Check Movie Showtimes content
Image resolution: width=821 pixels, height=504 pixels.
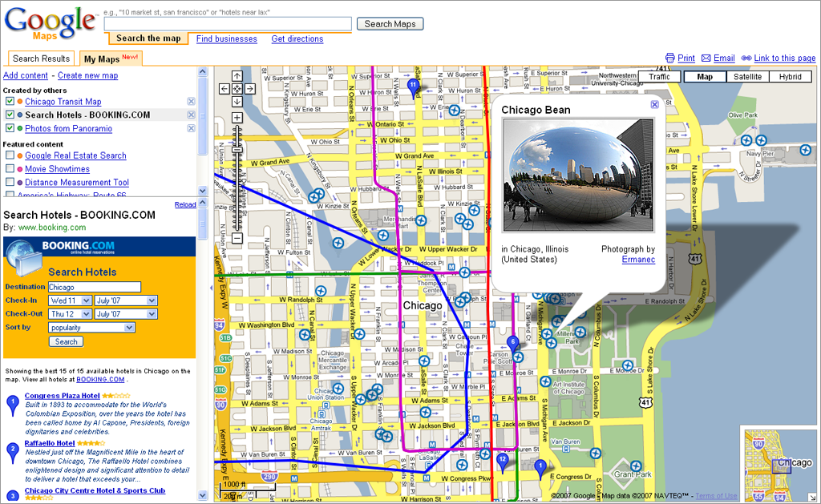[10, 168]
